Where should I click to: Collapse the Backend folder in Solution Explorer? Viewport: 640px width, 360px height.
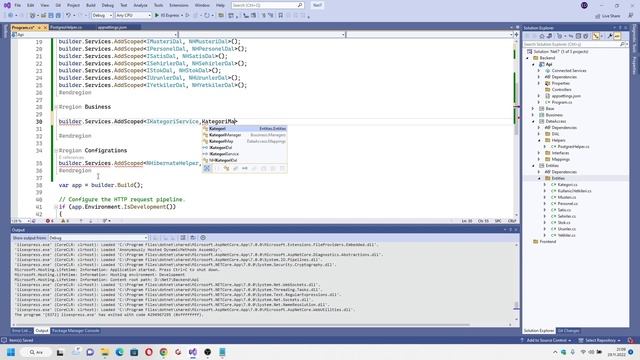point(527,58)
